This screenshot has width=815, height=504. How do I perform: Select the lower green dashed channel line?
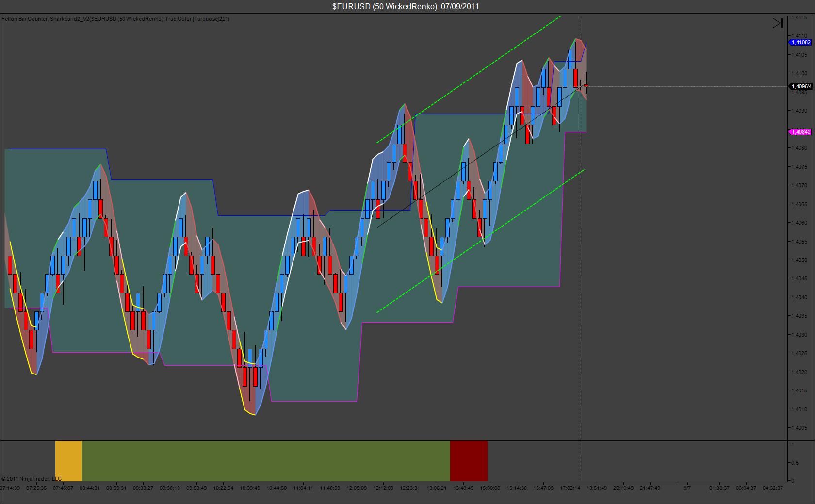point(481,241)
